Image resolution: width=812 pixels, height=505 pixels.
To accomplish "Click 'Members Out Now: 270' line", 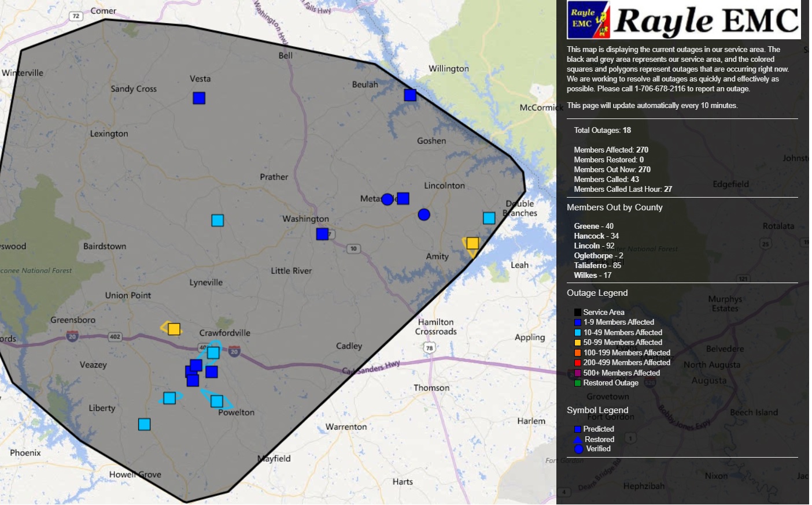I will tap(612, 169).
